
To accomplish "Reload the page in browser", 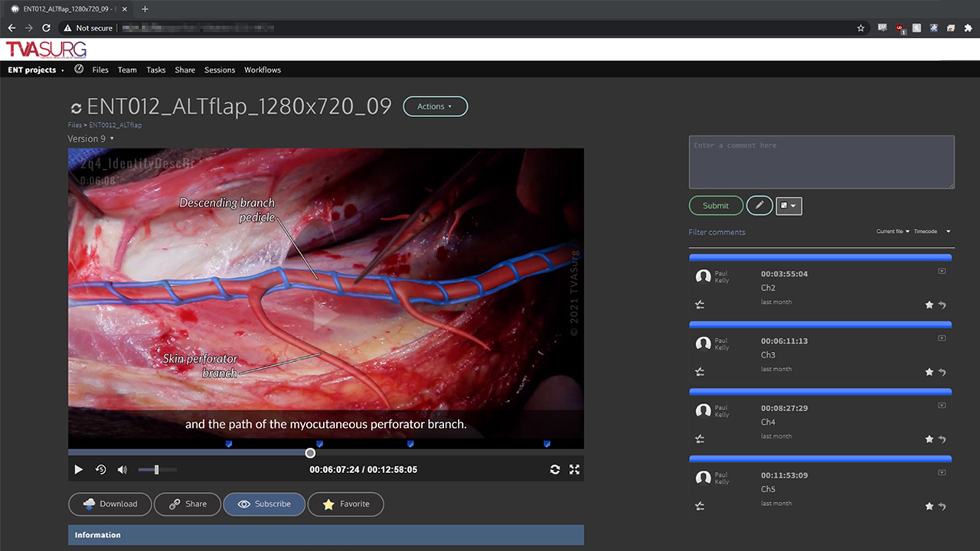I will [x=46, y=28].
